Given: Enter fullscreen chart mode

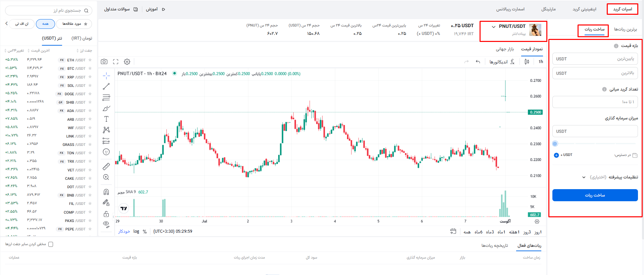Looking at the screenshot, I should pos(116,62).
